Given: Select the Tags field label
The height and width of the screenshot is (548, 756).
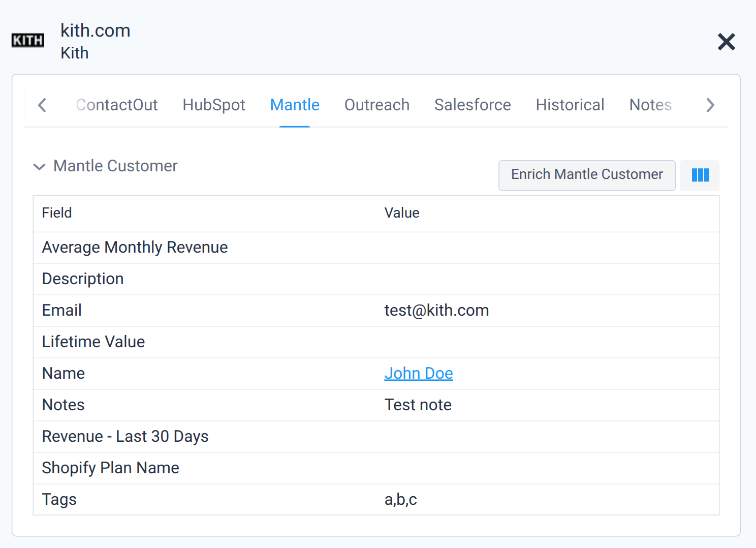Looking at the screenshot, I should (x=59, y=499).
